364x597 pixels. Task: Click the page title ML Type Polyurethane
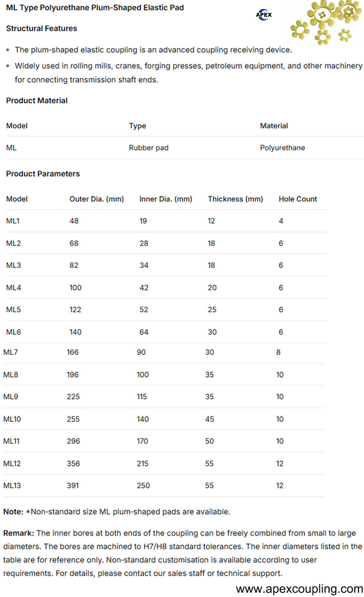(x=95, y=7)
